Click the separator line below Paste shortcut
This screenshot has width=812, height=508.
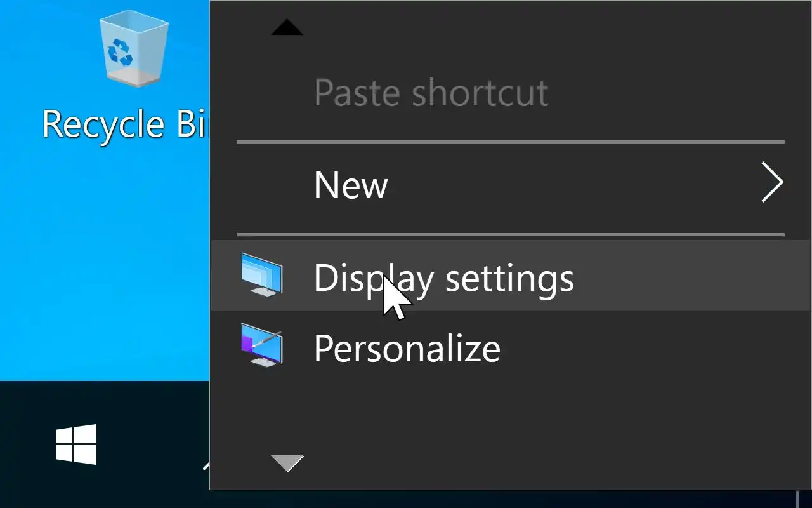(510, 142)
